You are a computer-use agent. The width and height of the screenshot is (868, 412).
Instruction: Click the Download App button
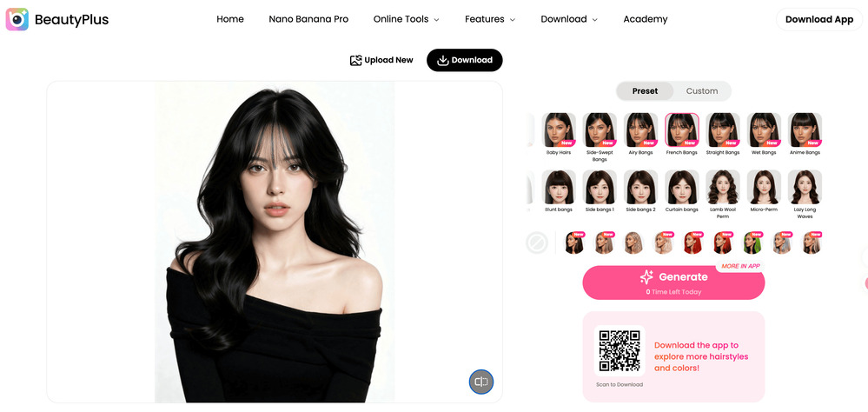819,19
